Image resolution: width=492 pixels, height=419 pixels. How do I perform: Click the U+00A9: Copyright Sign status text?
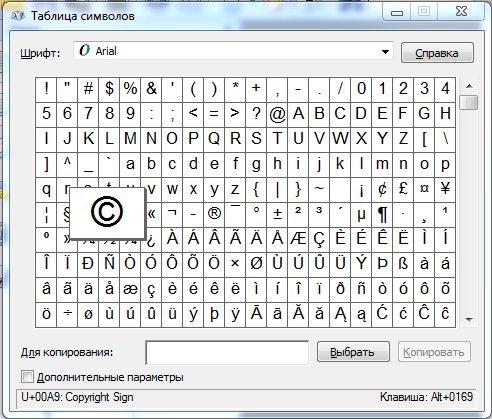pos(77,397)
